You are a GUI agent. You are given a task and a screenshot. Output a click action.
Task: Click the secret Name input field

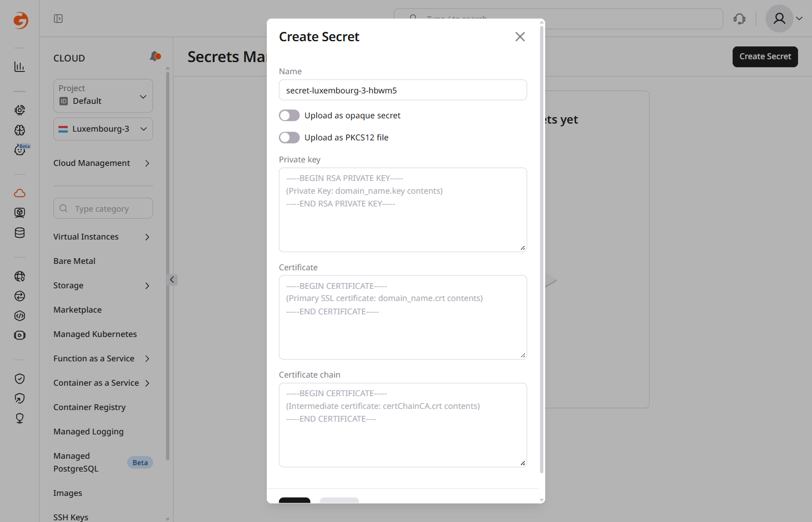[403, 90]
